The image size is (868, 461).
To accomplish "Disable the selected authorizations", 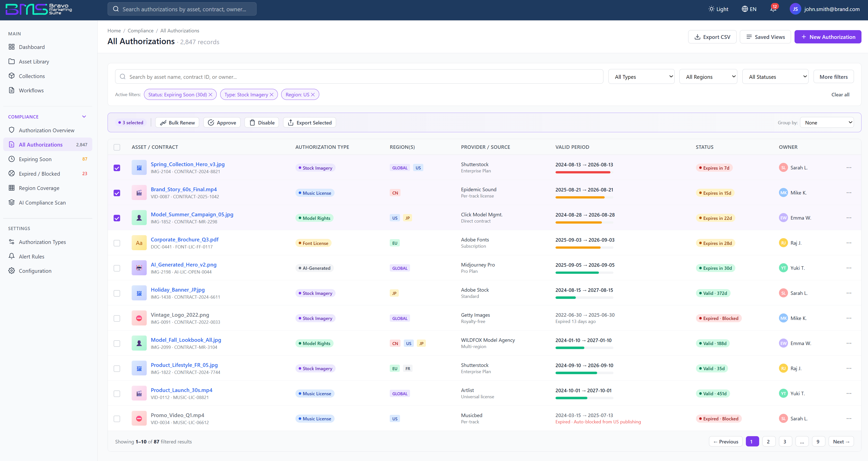I will (262, 122).
